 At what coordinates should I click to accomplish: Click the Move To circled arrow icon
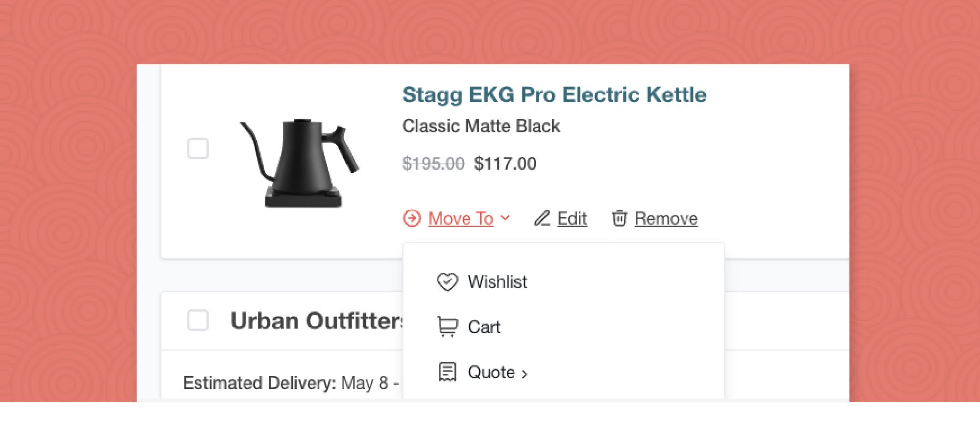click(412, 218)
